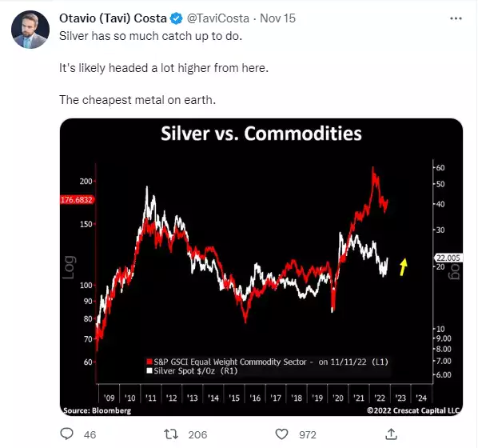The height and width of the screenshot is (448, 478).
Task: Click the share upload icon
Action: (391, 434)
